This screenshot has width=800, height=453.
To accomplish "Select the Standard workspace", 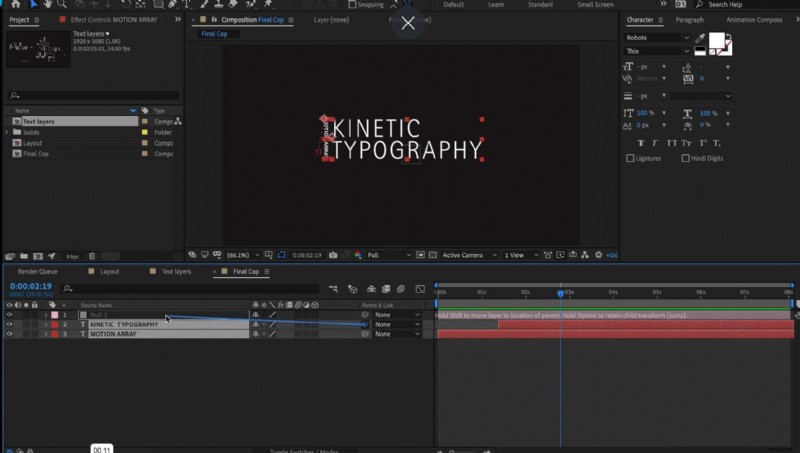I will coord(540,5).
